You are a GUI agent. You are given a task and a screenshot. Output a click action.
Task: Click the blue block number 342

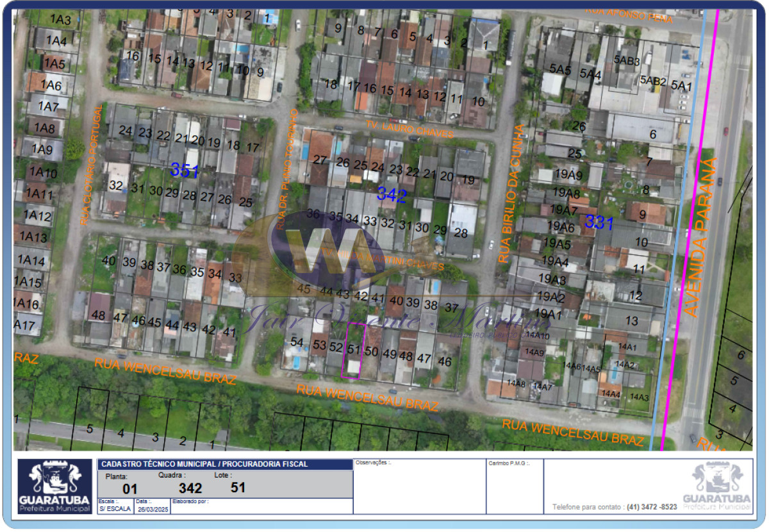[x=391, y=195]
